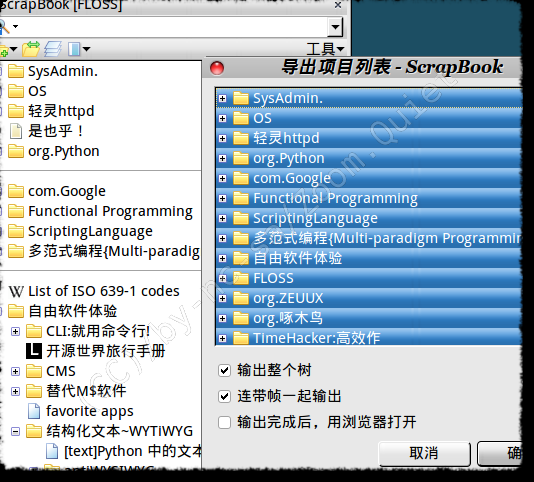Click SysAdmin. folder icon in export list

(241, 98)
